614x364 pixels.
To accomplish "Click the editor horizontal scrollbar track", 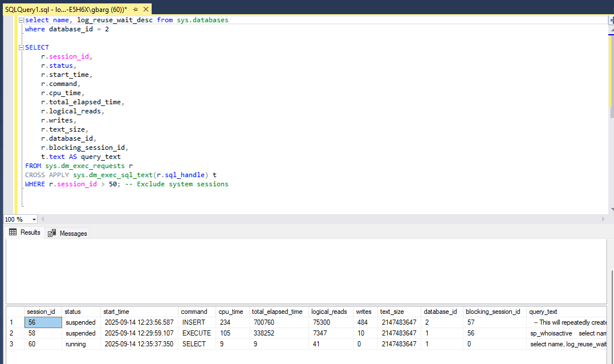I will click(x=319, y=219).
